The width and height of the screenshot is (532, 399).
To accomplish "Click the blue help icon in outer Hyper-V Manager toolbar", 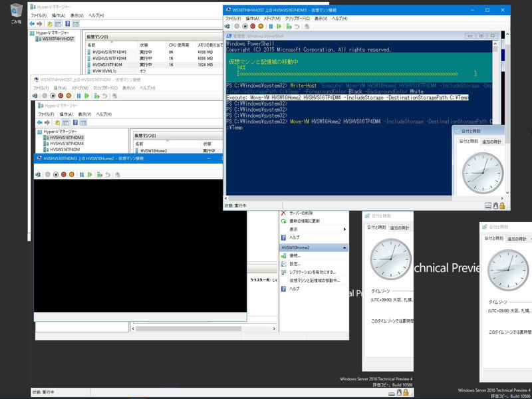I will click(x=68, y=24).
